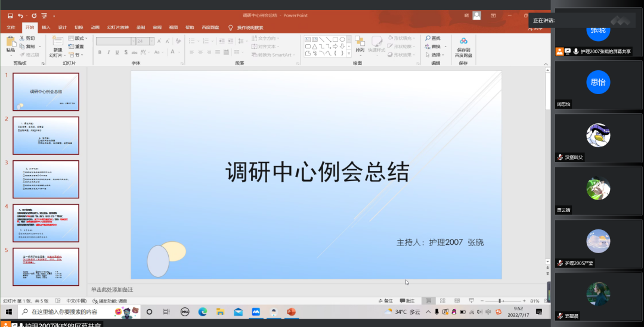Image resolution: width=644 pixels, height=327 pixels.
Task: Click the New Slide (新建幻灯片) icon
Action: point(57,43)
